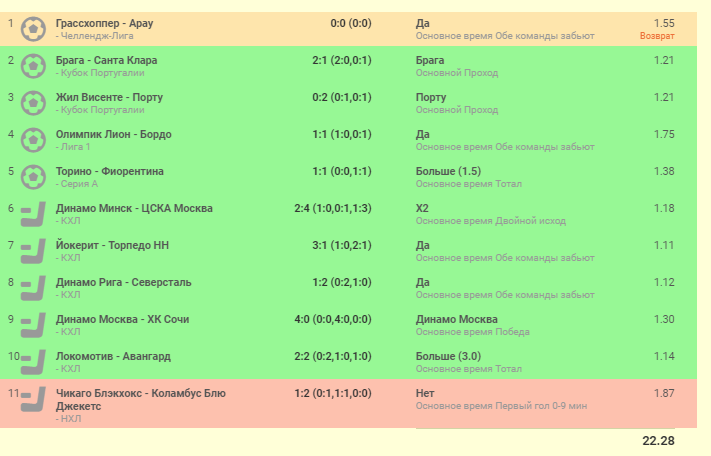Click score 2:1 (2:0,0:1)

(x=342, y=60)
